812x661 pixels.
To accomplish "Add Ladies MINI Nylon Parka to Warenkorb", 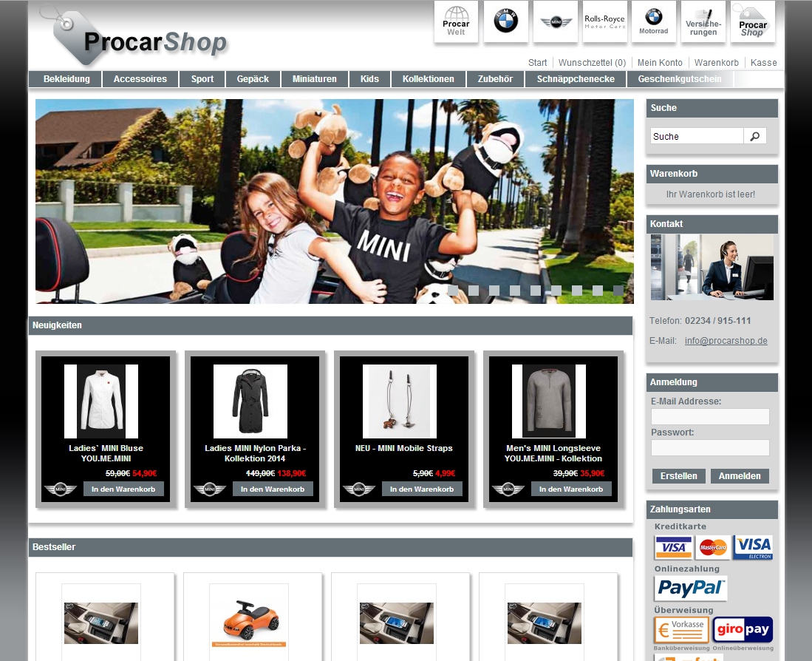I will pos(273,489).
